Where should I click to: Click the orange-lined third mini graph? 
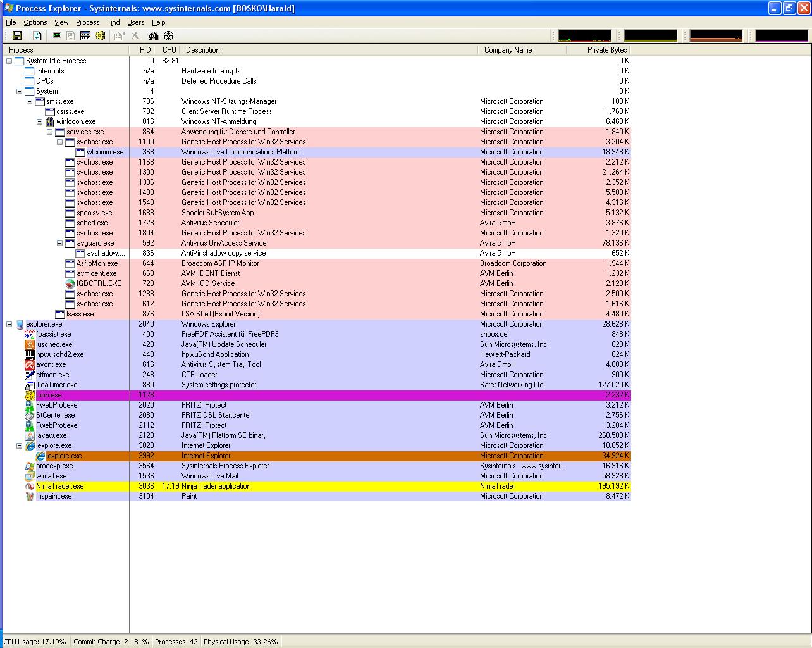pyautogui.click(x=717, y=36)
